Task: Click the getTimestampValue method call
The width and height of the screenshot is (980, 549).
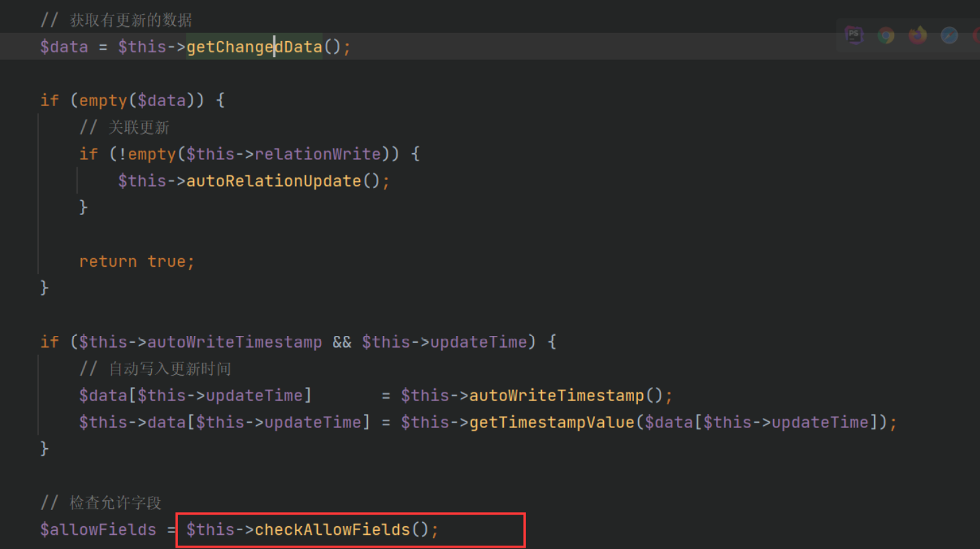Action: (551, 423)
